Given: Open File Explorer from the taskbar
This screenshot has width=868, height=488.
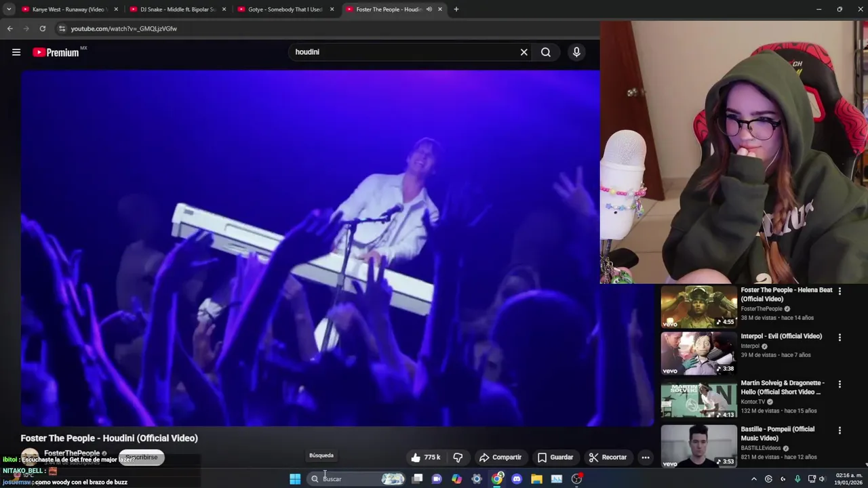Looking at the screenshot, I should [536, 479].
